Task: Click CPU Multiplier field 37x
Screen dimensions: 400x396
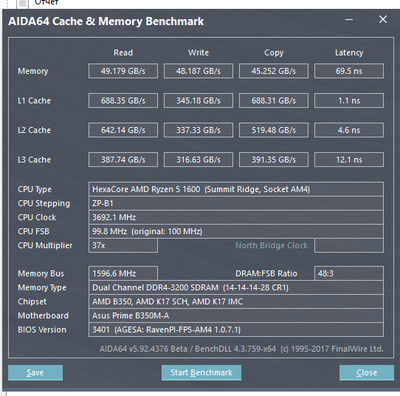Action: click(x=123, y=246)
